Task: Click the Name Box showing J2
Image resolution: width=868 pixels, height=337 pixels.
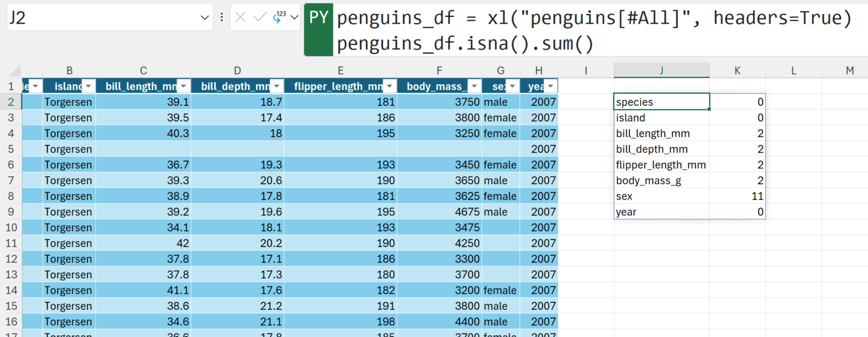Action: 110,17
